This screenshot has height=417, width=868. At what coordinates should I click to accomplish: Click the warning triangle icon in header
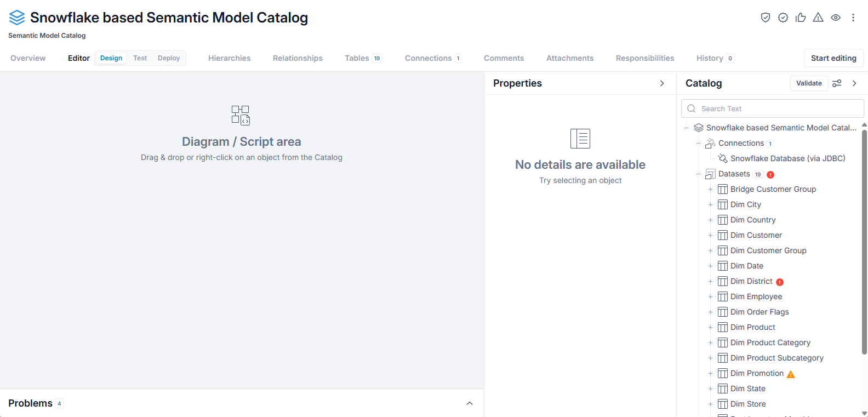[x=818, y=18]
